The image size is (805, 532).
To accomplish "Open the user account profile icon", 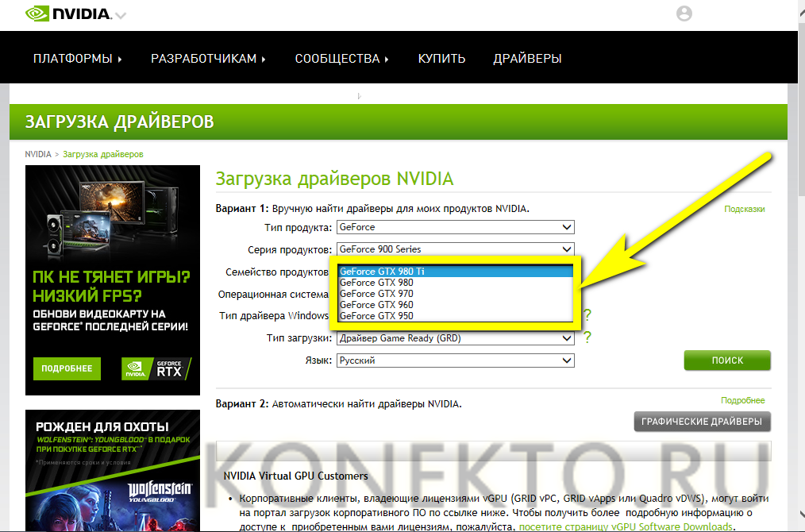I will coord(684,13).
